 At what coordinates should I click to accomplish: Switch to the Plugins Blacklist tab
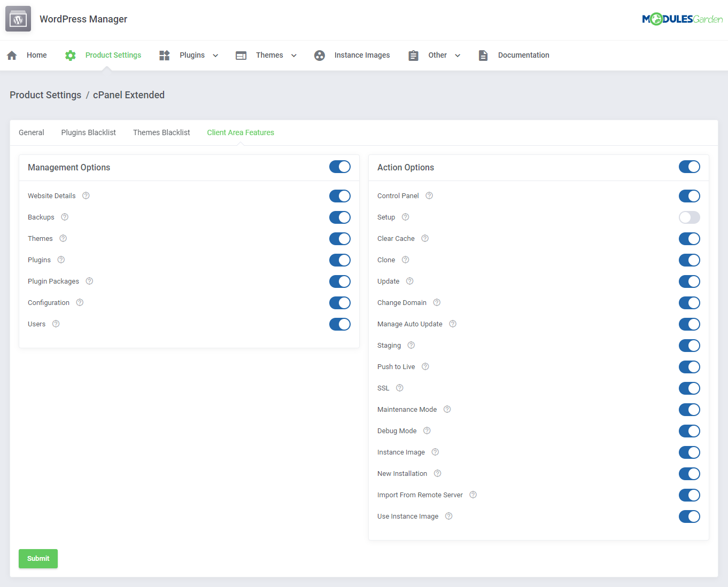[x=88, y=132]
